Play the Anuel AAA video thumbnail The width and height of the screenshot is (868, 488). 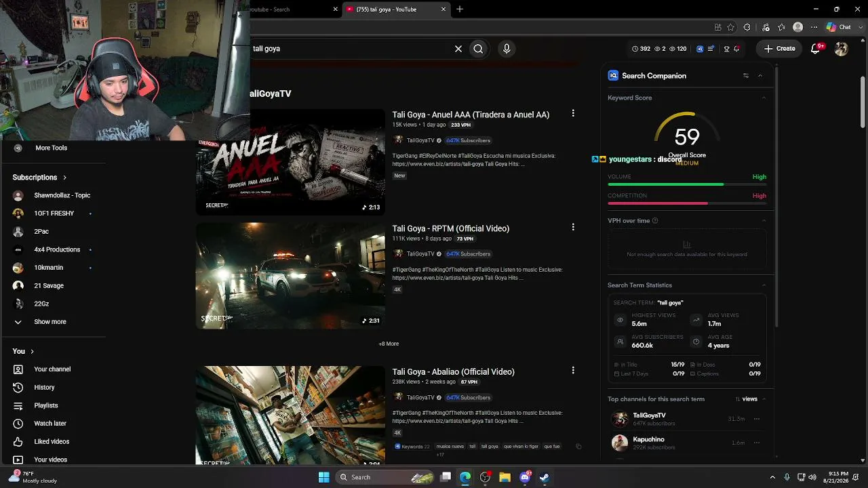[x=290, y=162]
